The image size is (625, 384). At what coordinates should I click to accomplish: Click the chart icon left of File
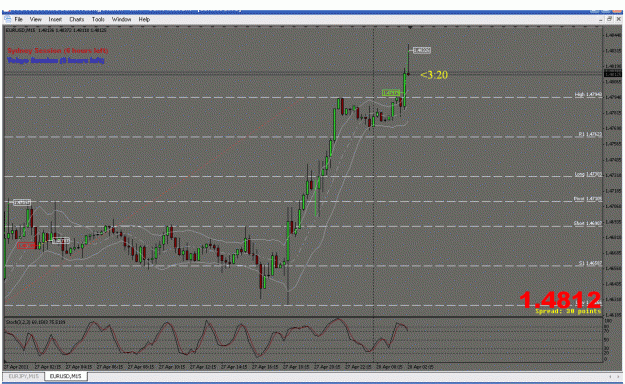tap(7, 19)
